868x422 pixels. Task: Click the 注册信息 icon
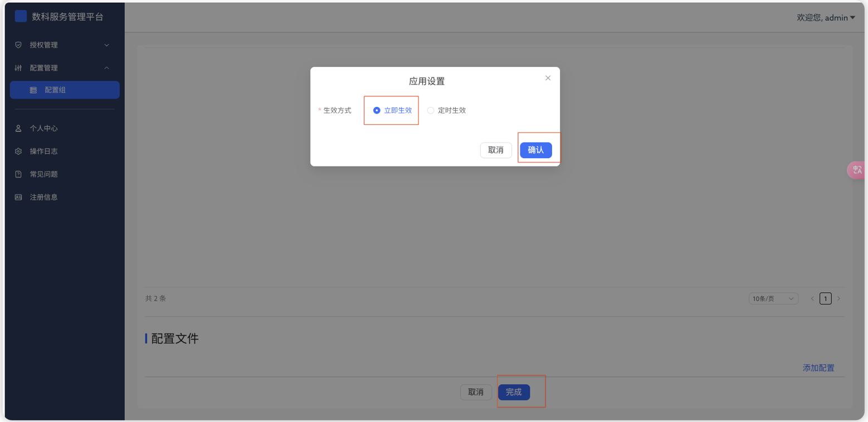(x=17, y=197)
